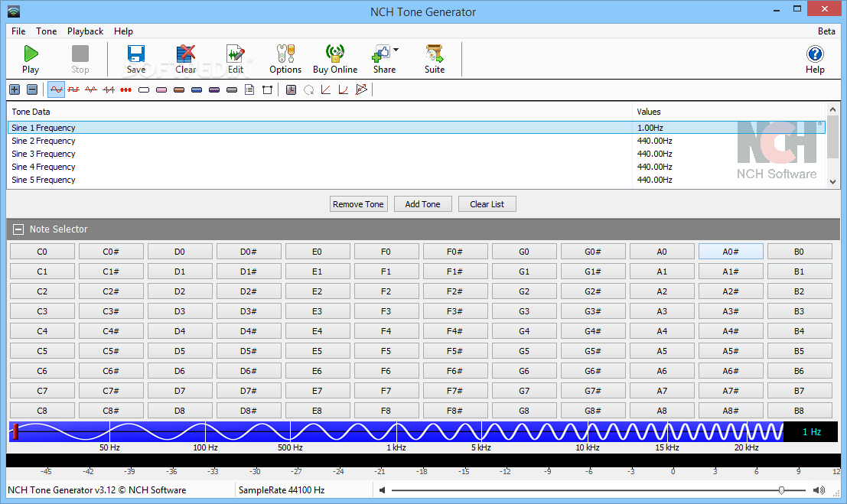Click the triangle-with-arrow small toolbar icon
Image resolution: width=847 pixels, height=504 pixels.
click(x=361, y=89)
